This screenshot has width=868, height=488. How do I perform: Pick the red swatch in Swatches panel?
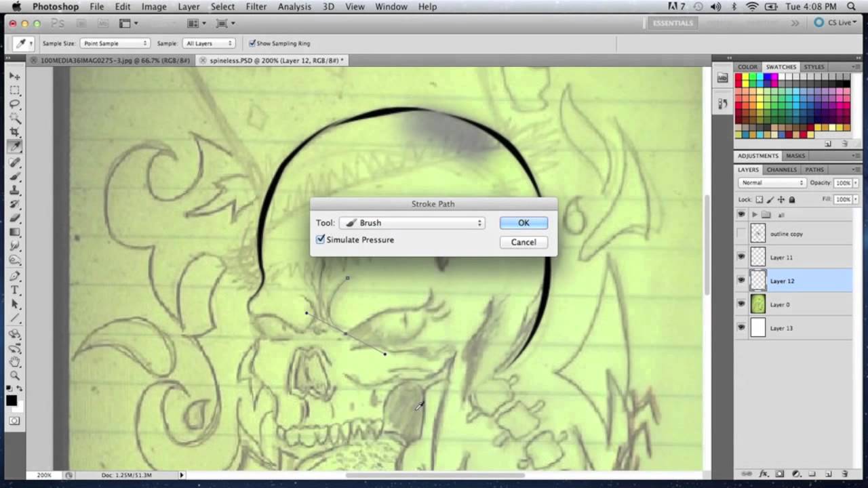pos(739,78)
